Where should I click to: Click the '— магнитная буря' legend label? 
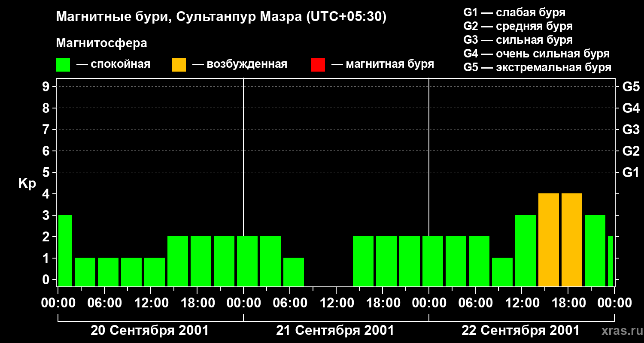pos(383,64)
